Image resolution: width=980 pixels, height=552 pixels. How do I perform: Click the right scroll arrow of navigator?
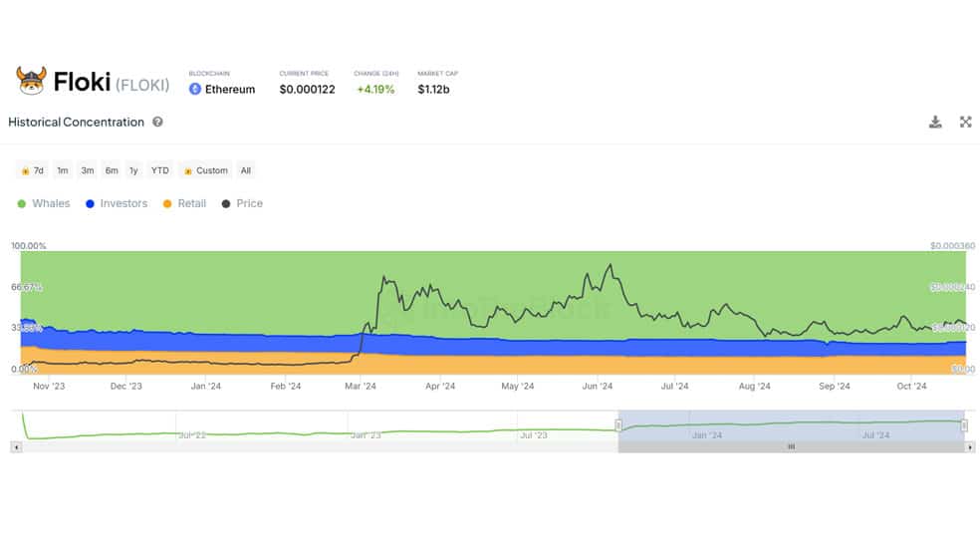pyautogui.click(x=970, y=447)
